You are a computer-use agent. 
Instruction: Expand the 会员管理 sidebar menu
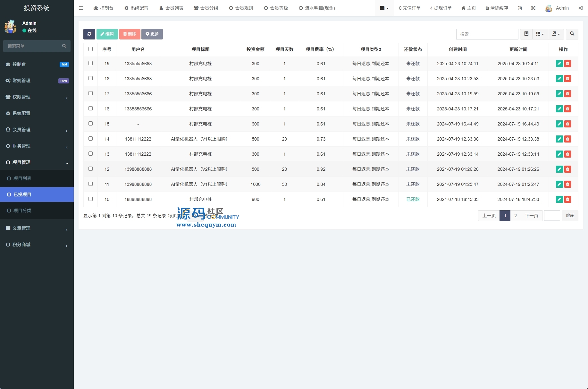[x=37, y=130]
